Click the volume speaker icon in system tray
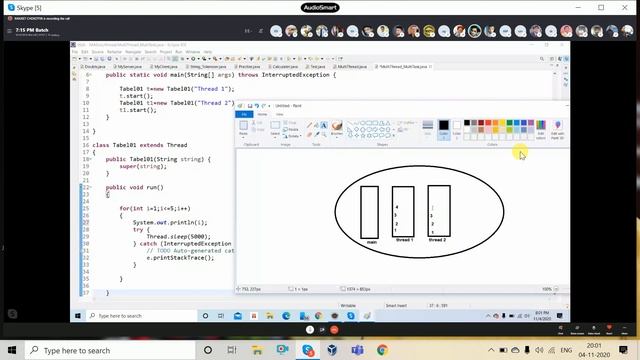Image resolution: width=640 pixels, height=360 pixels. (539, 350)
